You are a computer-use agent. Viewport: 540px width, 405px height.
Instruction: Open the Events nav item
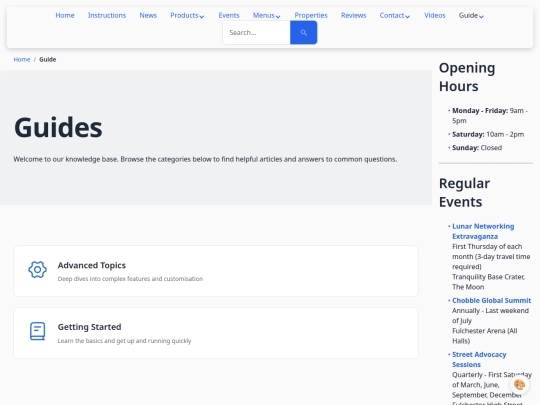tap(229, 15)
